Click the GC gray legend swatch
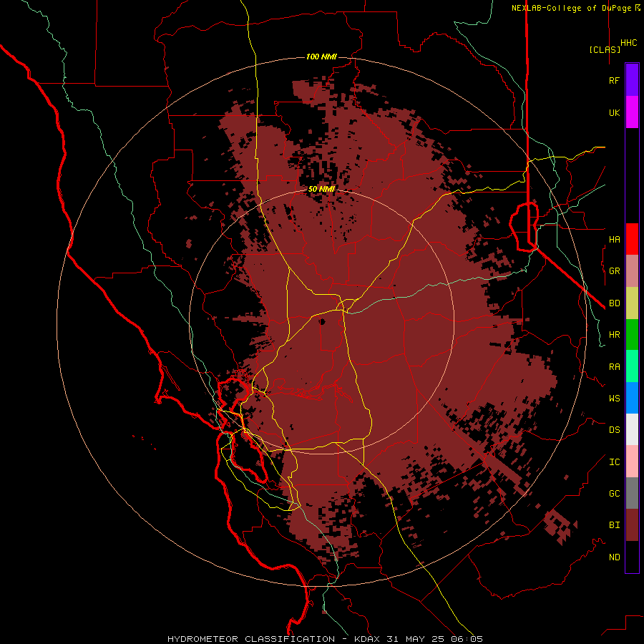This screenshot has width=644, height=644. click(632, 493)
